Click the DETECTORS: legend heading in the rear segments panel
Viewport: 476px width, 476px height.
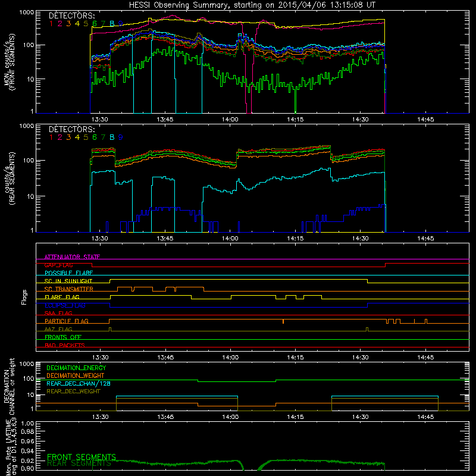[71, 129]
